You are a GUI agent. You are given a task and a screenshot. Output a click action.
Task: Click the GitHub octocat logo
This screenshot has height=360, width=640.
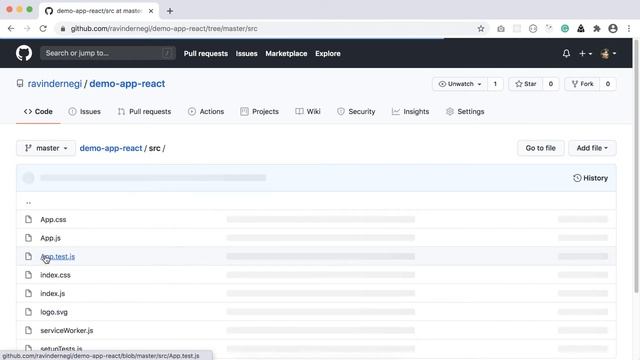tap(24, 53)
